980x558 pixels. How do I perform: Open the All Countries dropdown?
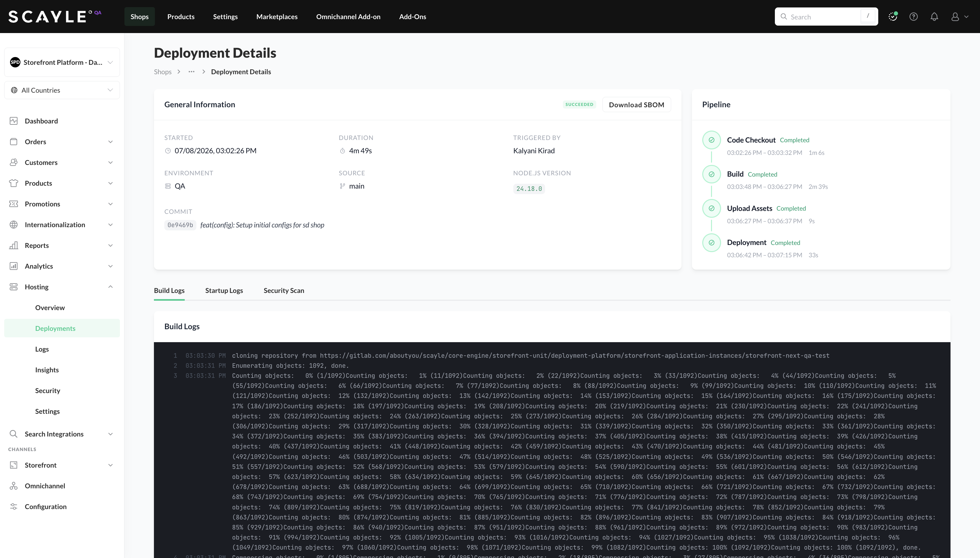click(x=62, y=90)
